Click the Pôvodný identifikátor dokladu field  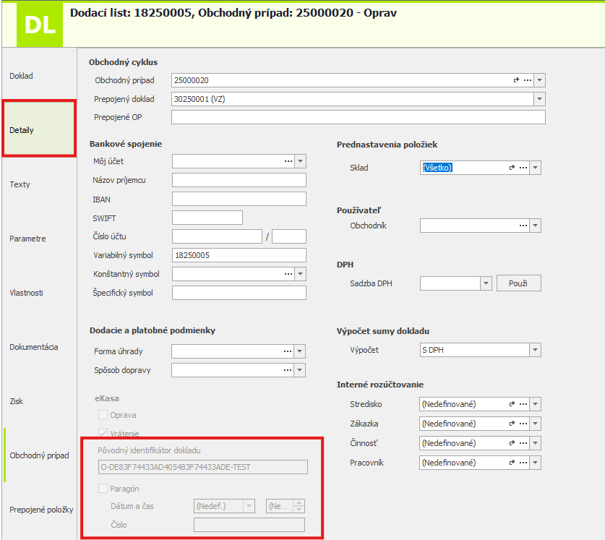pos(203,467)
